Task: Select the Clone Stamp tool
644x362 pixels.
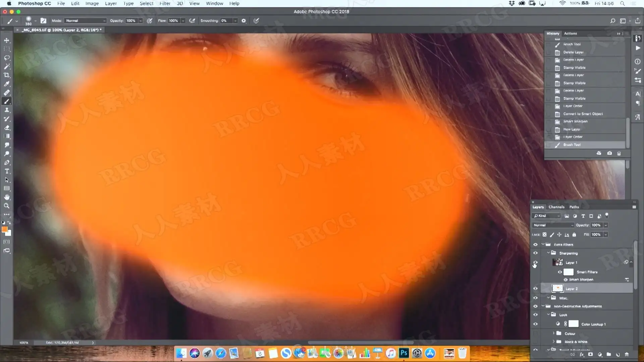Action: tap(7, 110)
